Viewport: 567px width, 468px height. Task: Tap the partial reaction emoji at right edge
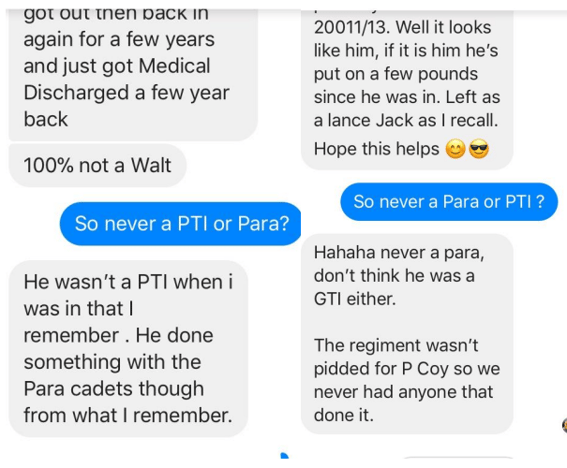click(564, 425)
